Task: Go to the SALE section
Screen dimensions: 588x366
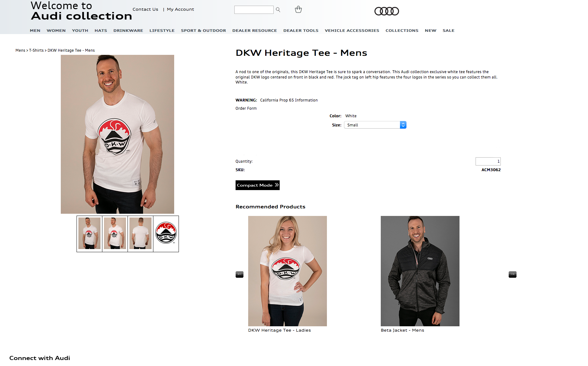Action: (x=448, y=31)
